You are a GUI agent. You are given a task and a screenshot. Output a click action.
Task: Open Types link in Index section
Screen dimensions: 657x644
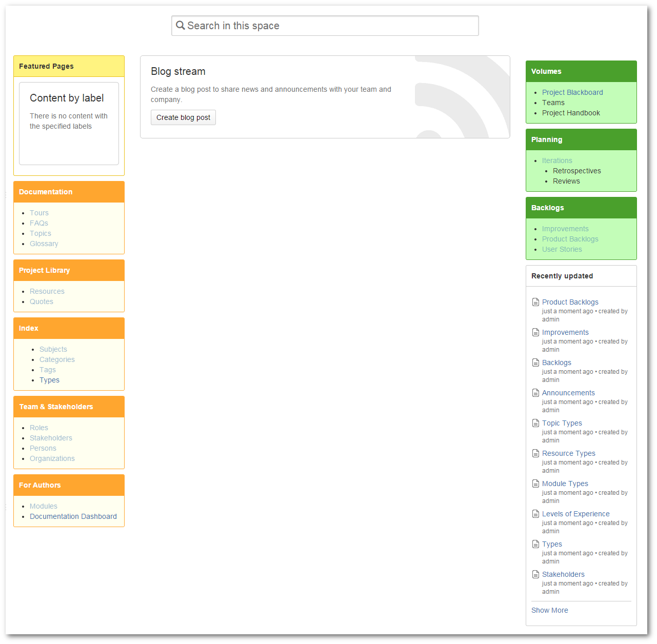[x=49, y=380]
